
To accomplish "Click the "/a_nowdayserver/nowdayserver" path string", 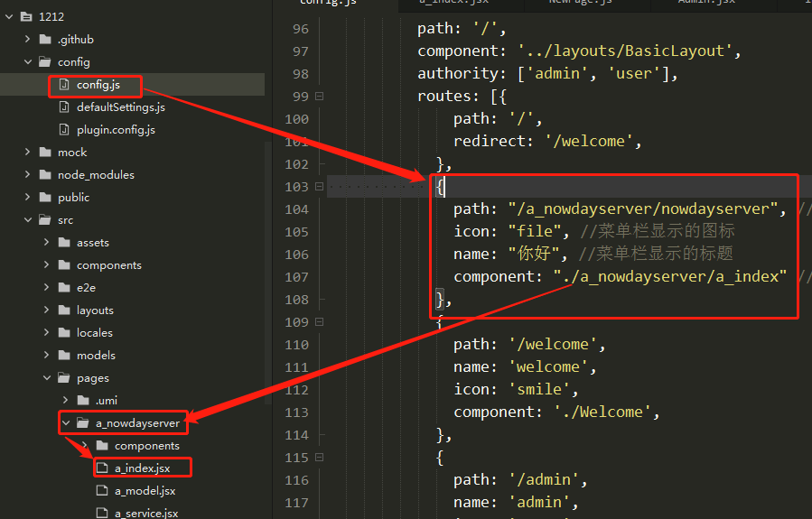I will [x=643, y=209].
